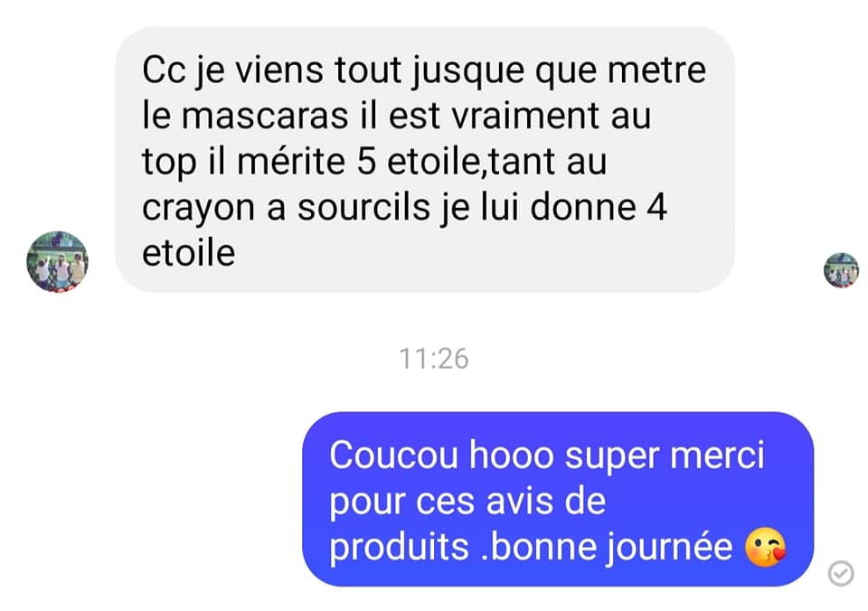Click the small seen-by avatar indicator
868x611 pixels.
tap(841, 270)
